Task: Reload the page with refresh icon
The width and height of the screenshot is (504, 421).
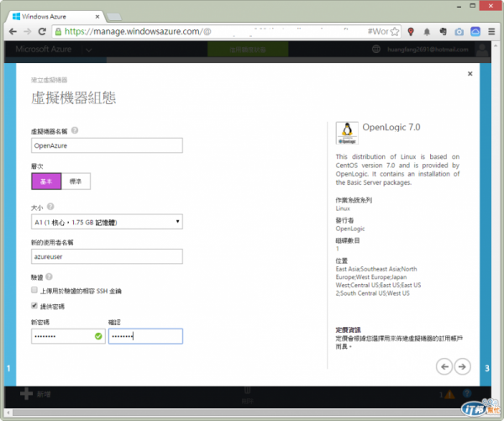Action: 42,32
